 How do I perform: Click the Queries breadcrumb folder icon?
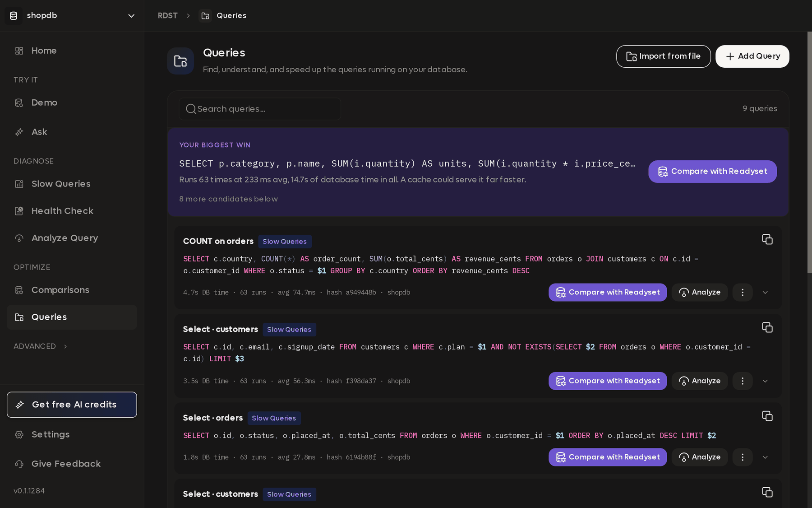pyautogui.click(x=205, y=16)
